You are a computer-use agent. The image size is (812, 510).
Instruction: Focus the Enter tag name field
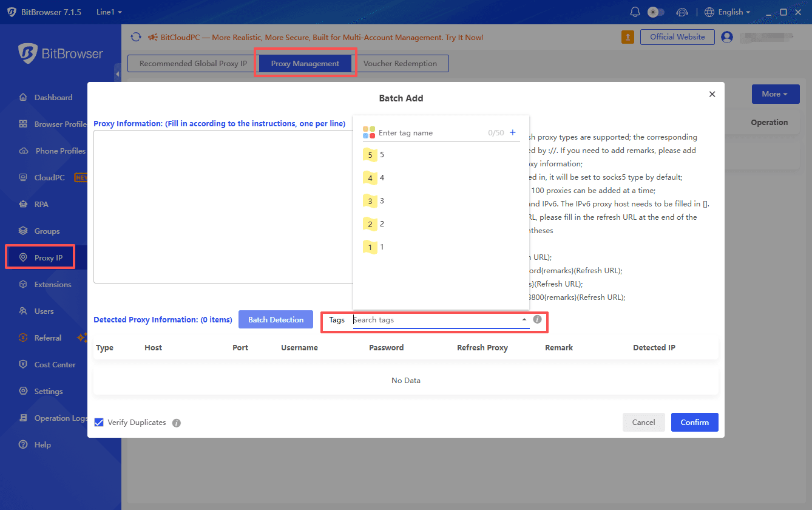[x=431, y=132]
